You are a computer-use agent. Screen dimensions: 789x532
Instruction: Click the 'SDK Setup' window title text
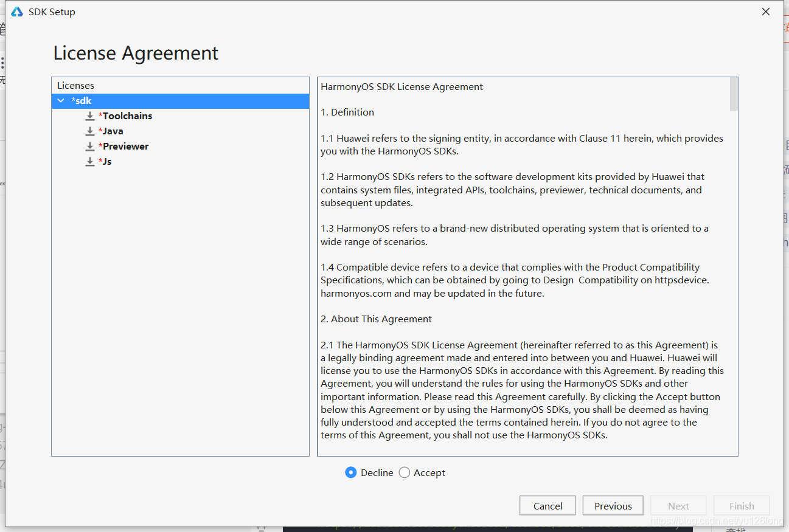click(x=52, y=12)
